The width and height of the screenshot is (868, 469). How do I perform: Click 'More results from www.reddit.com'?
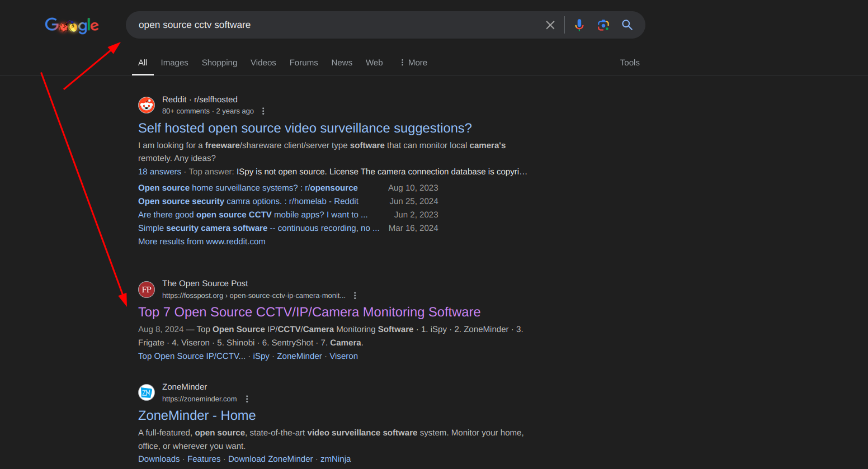click(202, 241)
